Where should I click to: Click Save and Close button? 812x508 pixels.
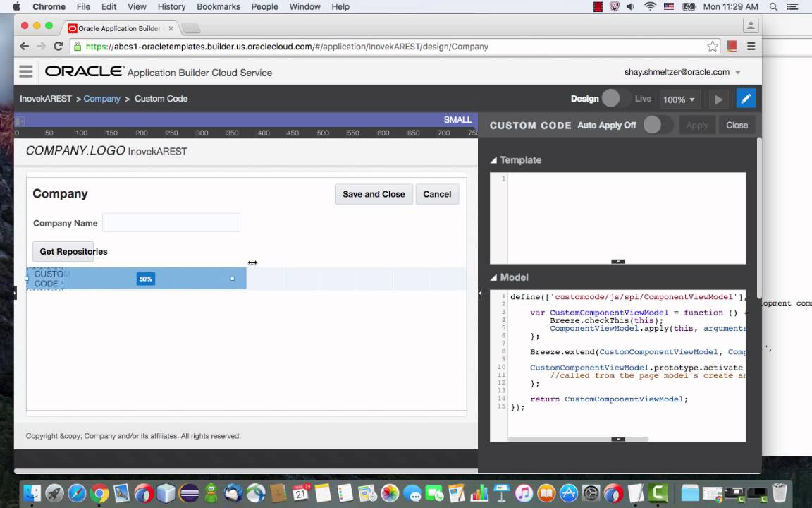[374, 194]
